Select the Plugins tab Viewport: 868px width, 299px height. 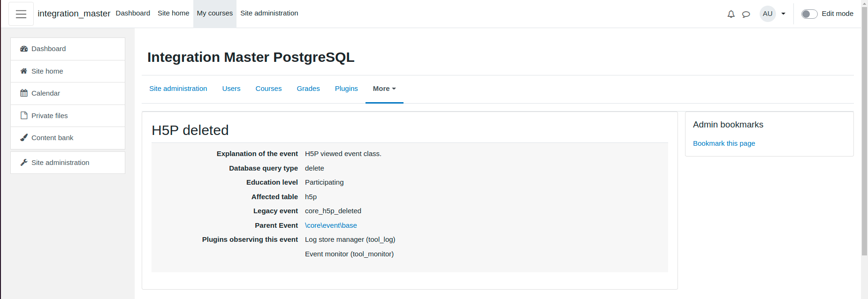pyautogui.click(x=346, y=89)
